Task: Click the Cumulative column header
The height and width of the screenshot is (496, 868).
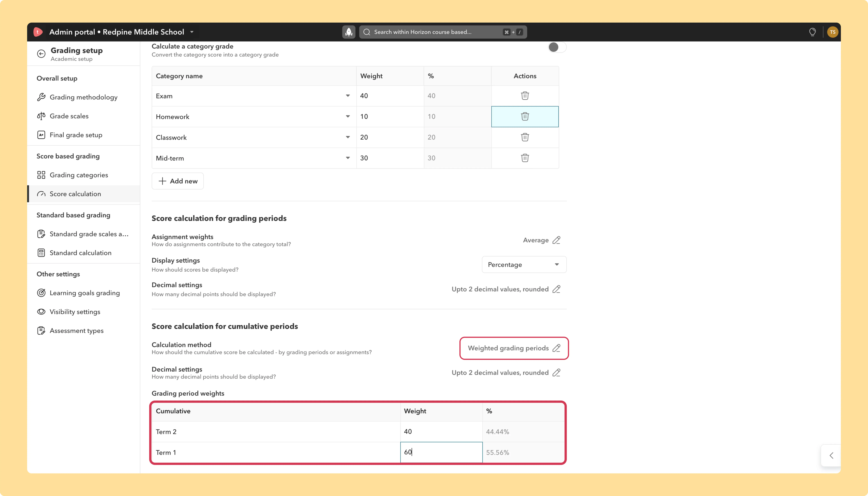Action: coord(173,411)
